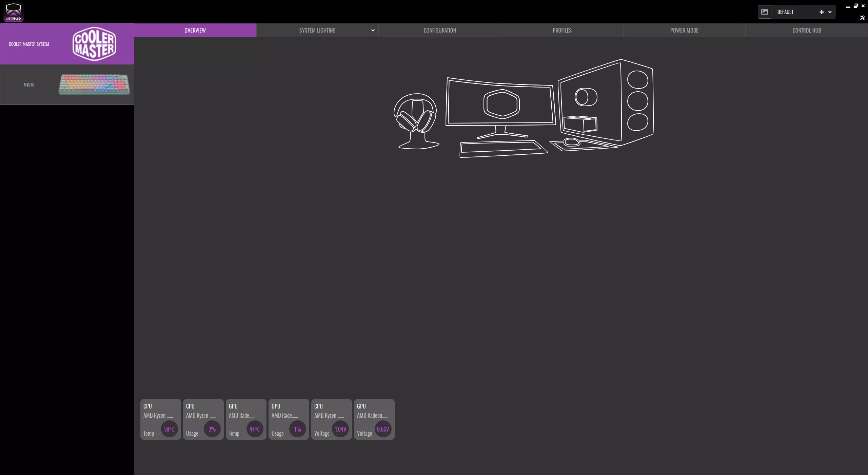This screenshot has height=475, width=868.
Task: Click the DEFAULT profile name
Action: click(x=785, y=12)
